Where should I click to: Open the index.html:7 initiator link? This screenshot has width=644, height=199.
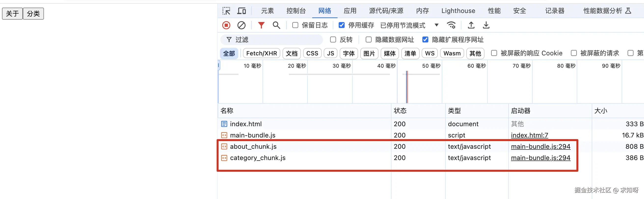pyautogui.click(x=529, y=135)
